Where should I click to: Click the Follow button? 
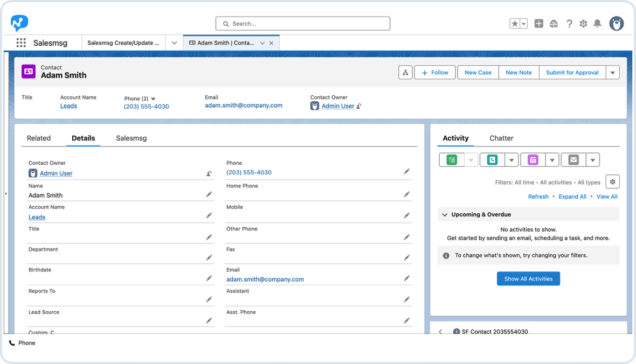coord(435,73)
